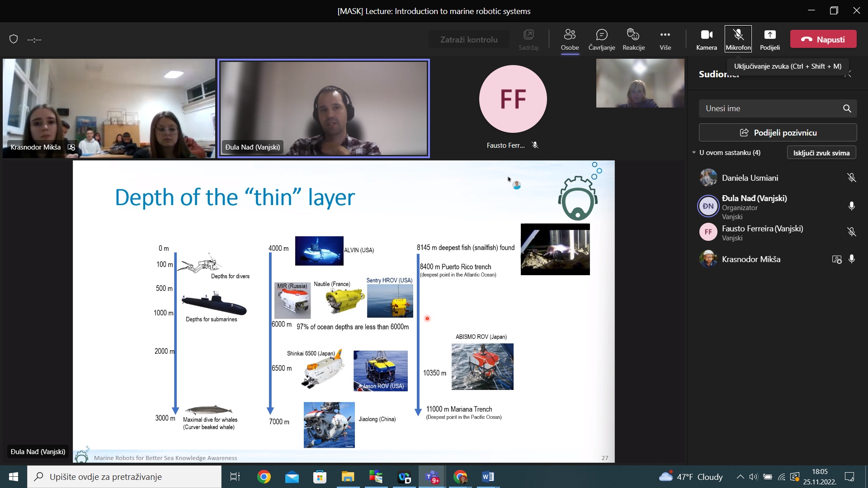Click Krasnodor Mikša's video tile
868x488 pixels.
pos(109,108)
